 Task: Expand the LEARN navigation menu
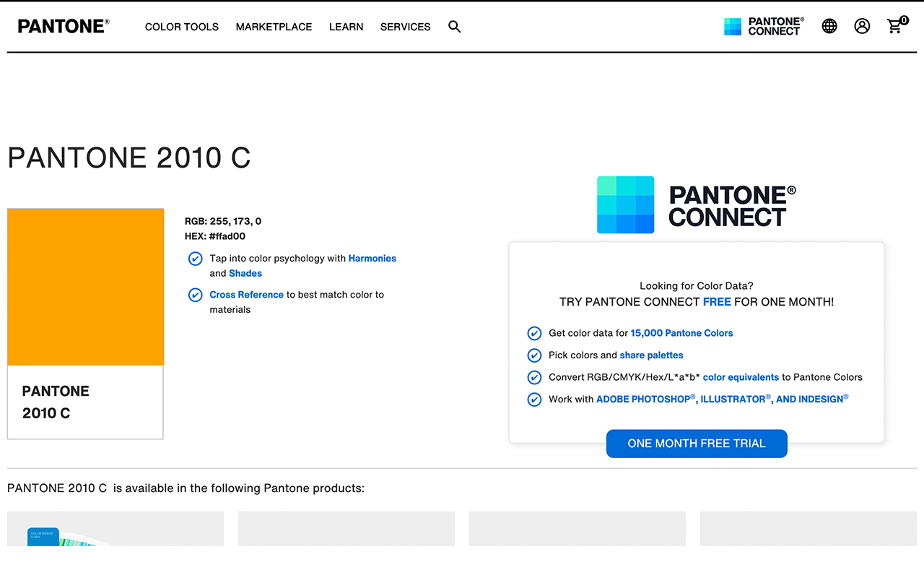(346, 27)
